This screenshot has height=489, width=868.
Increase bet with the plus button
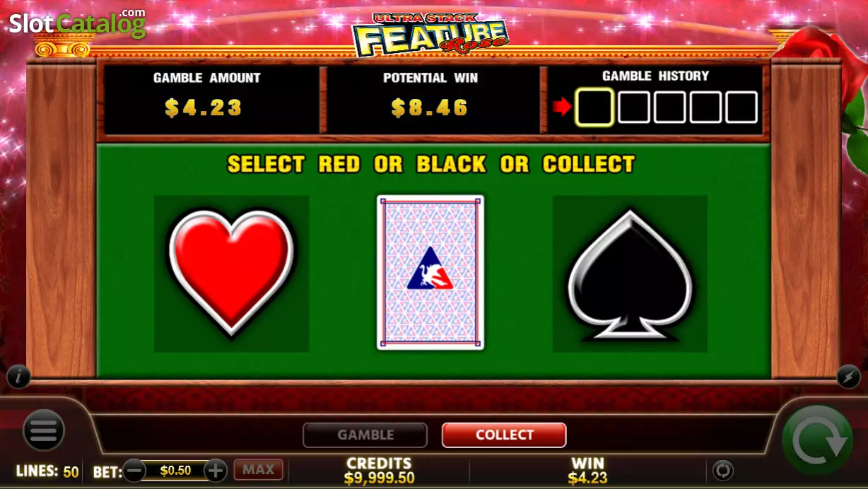216,471
